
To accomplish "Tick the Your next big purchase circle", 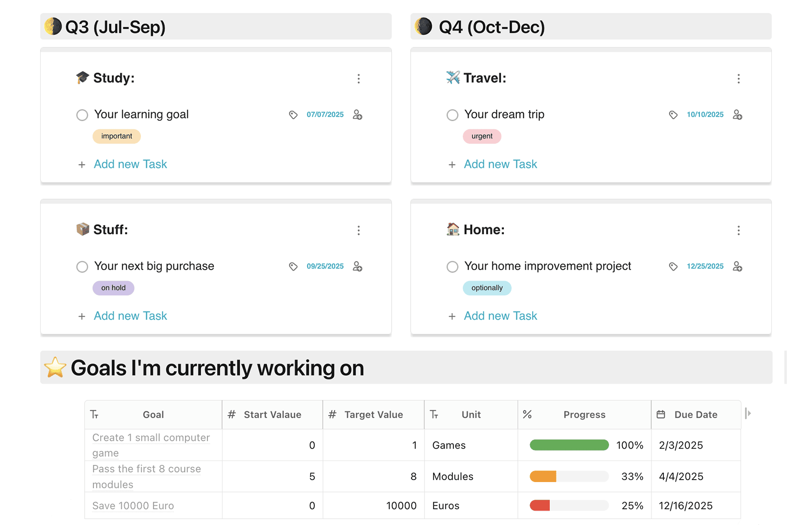I will [82, 267].
